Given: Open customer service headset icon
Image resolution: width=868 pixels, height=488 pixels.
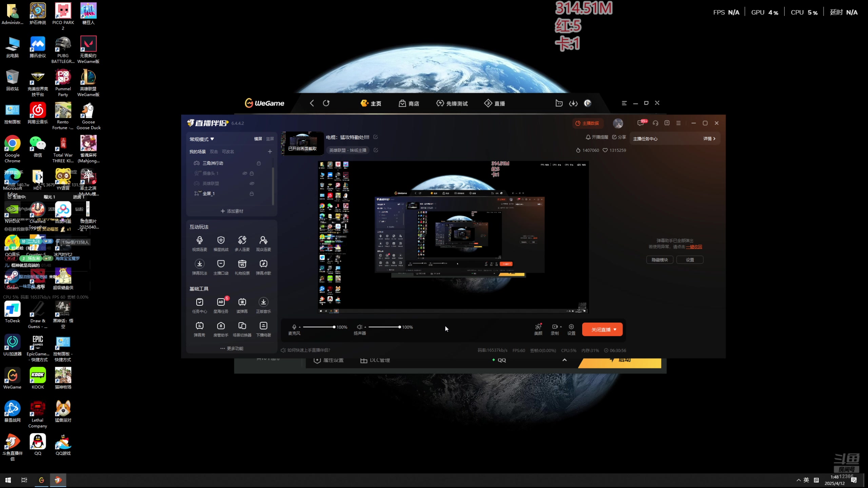Looking at the screenshot, I should pyautogui.click(x=655, y=123).
